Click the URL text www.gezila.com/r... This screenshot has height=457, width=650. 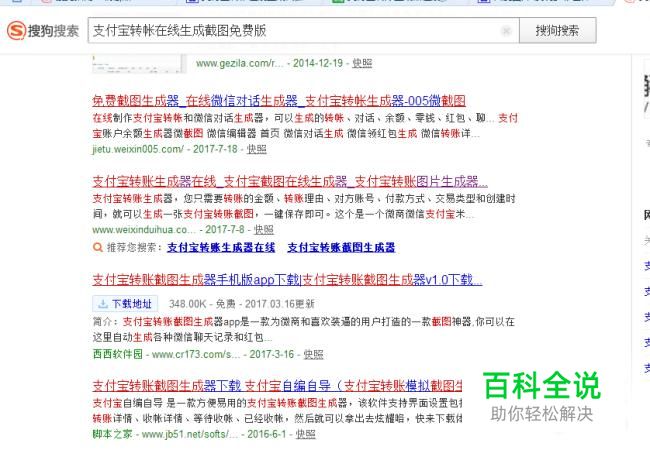coord(239,63)
